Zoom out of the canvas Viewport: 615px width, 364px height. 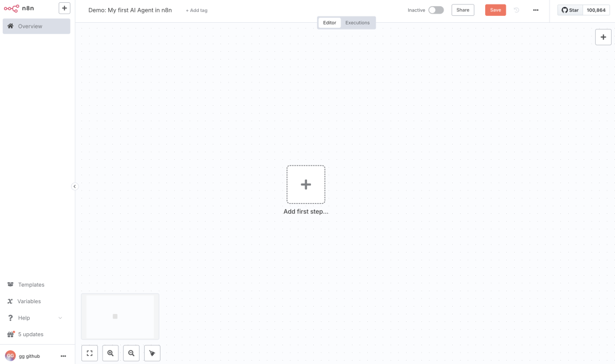point(132,353)
